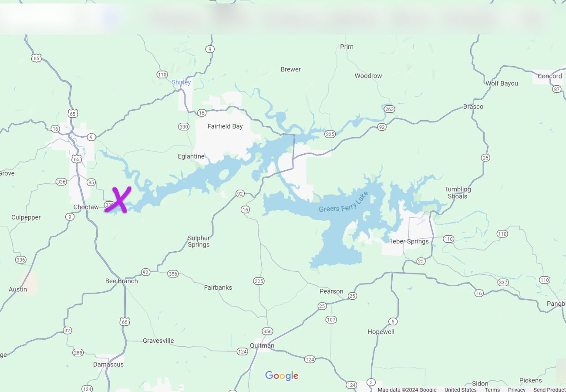566x392 pixels.
Task: Select the route 285 shield near Damascus
Action: [78, 352]
